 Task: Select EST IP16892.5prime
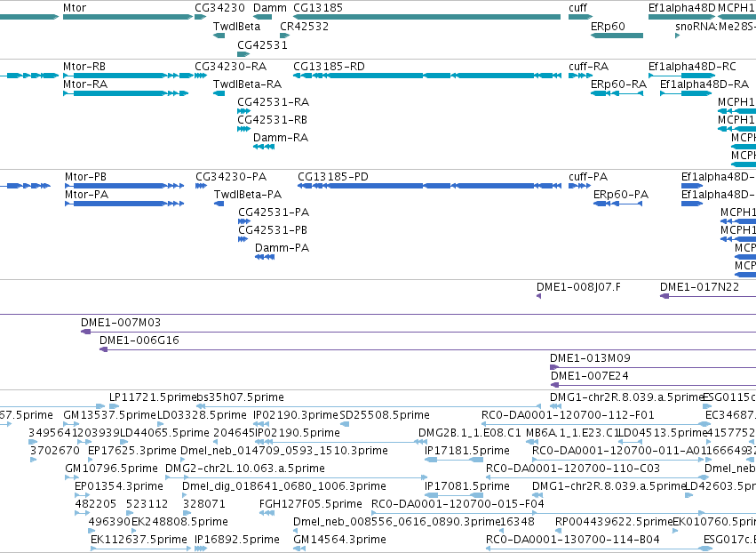[x=201, y=549]
